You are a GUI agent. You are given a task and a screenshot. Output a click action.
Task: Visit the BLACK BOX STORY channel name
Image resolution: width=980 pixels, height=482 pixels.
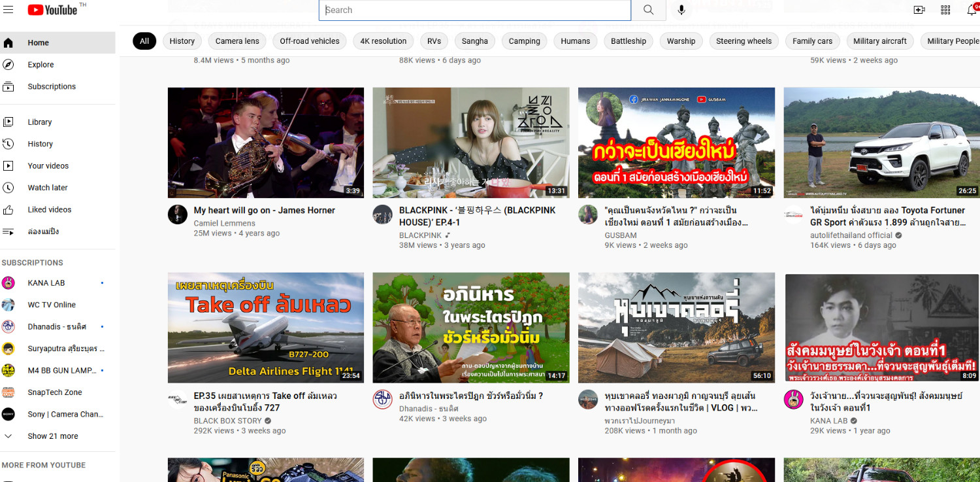pos(228,421)
